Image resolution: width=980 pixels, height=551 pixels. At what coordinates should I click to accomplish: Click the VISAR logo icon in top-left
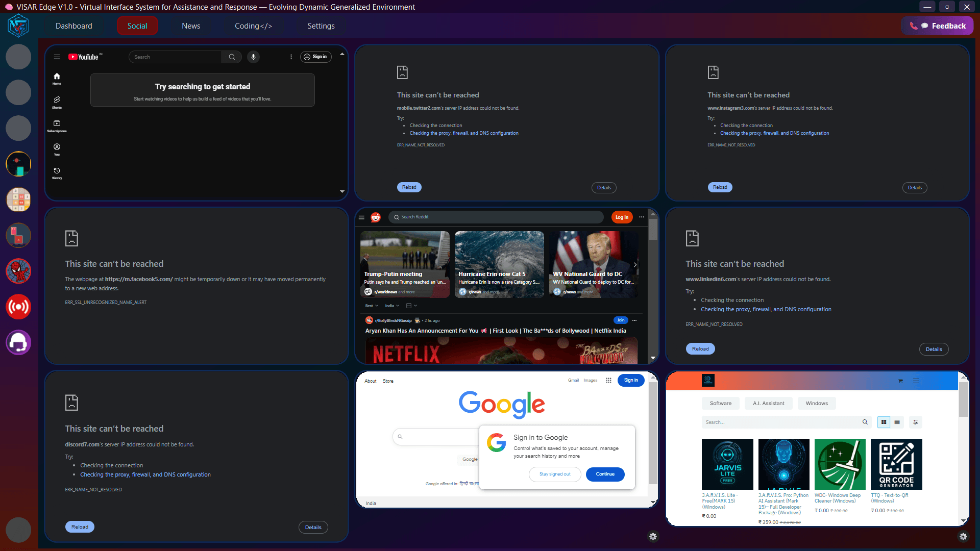(x=18, y=26)
